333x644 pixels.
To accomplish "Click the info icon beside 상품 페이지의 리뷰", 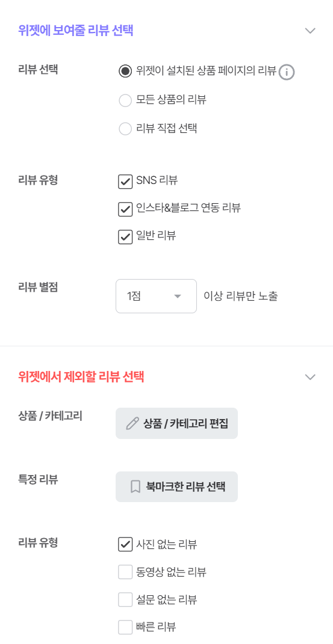I will [287, 72].
